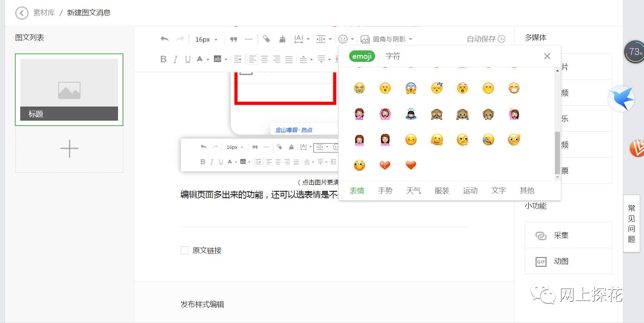Go back with the circled arrow button
Viewport: 644px width, 323px height.
click(x=22, y=13)
